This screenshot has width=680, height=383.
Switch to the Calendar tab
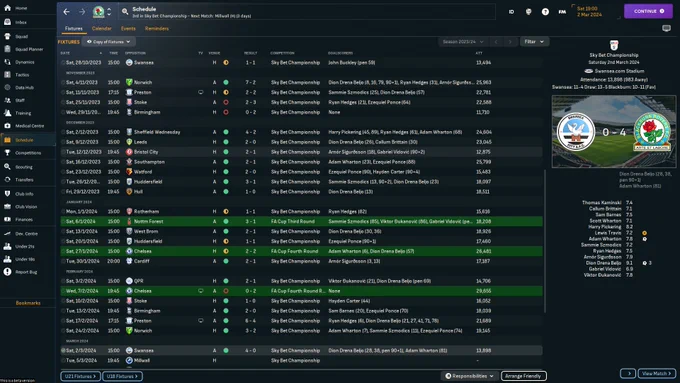[x=101, y=29]
